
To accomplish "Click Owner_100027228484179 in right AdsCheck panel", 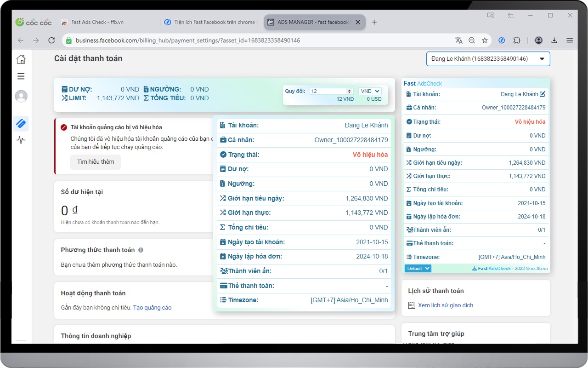I will pos(514,108).
